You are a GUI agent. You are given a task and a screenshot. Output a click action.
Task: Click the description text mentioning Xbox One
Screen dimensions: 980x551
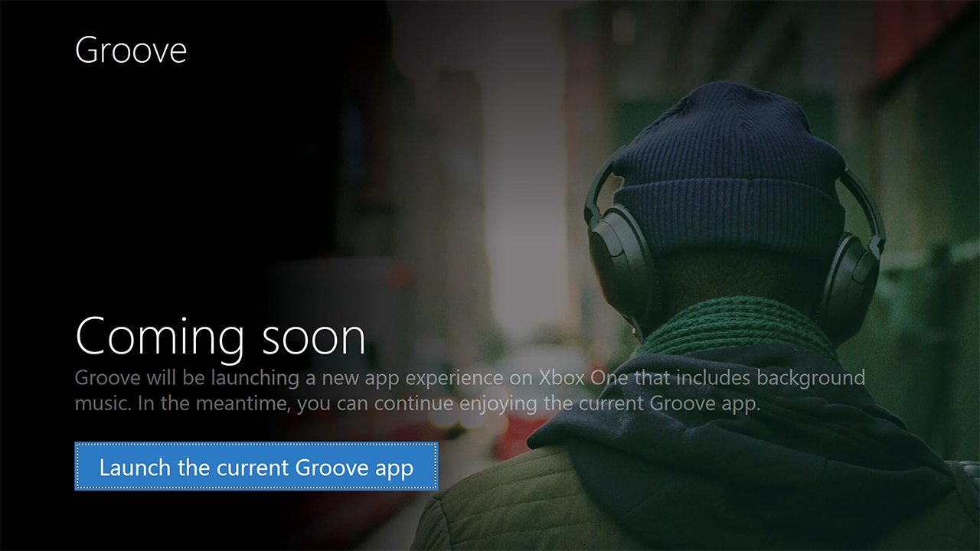[x=470, y=390]
